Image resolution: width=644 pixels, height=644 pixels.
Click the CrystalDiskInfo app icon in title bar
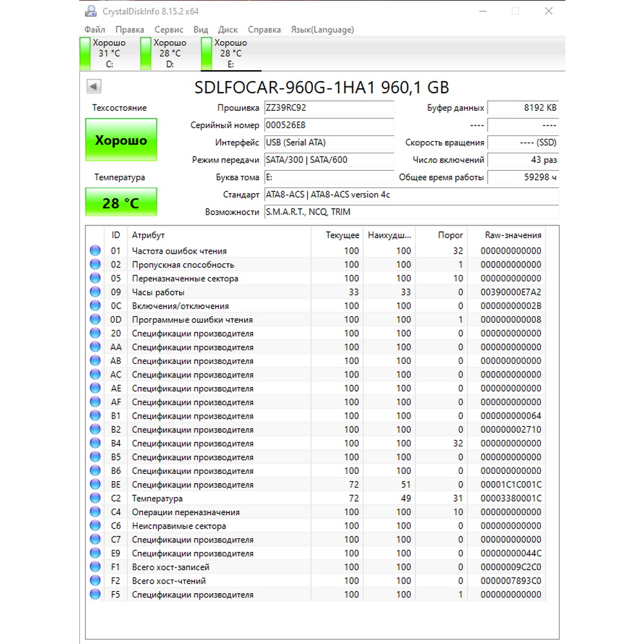point(90,11)
